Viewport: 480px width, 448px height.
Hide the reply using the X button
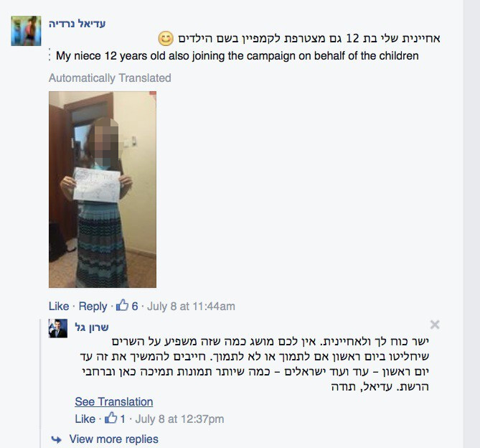(435, 325)
